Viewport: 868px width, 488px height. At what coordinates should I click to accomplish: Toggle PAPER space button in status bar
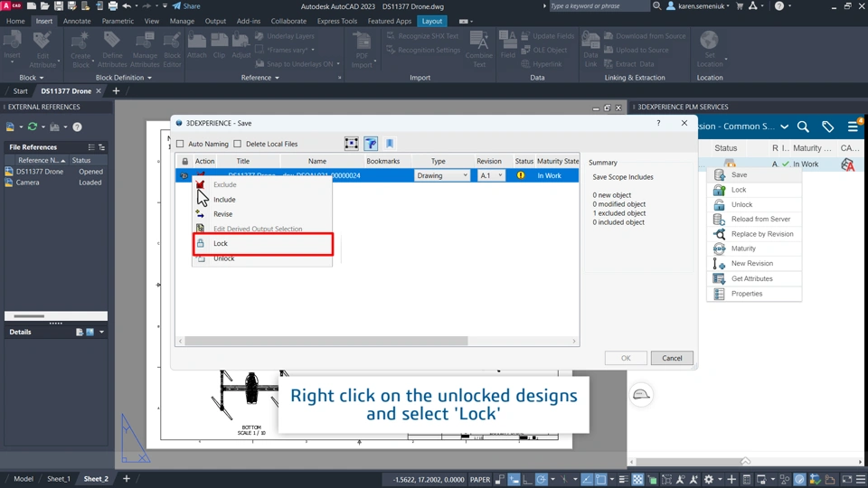coord(480,480)
